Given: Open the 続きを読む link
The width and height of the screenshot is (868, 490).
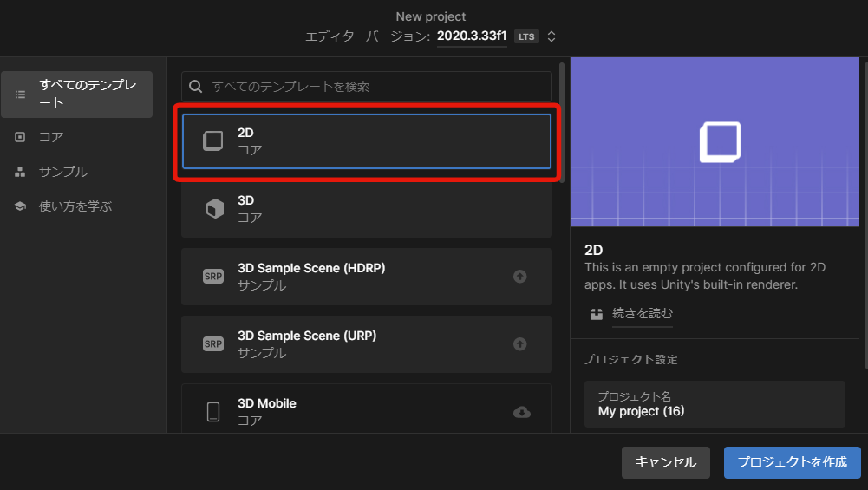Looking at the screenshot, I should pos(643,313).
